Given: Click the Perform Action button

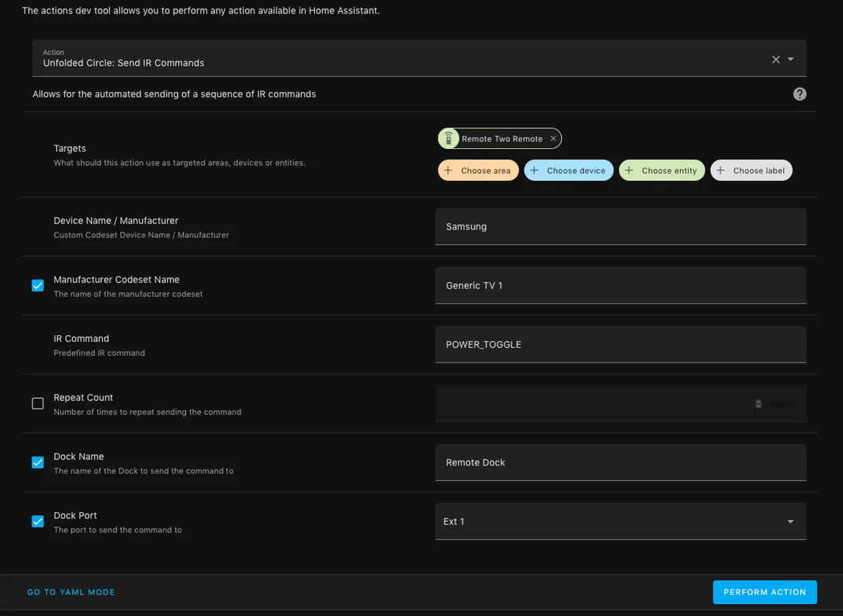Looking at the screenshot, I should click(765, 592).
